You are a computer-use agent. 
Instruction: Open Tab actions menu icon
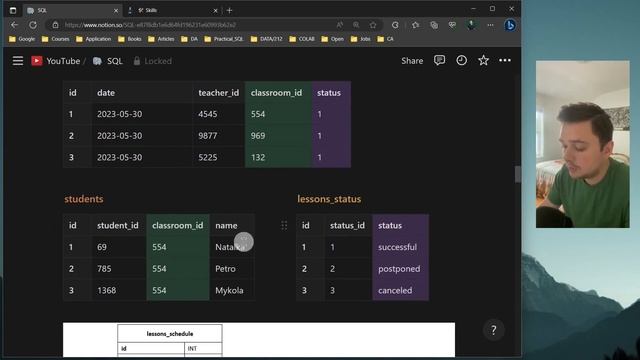(x=13, y=10)
